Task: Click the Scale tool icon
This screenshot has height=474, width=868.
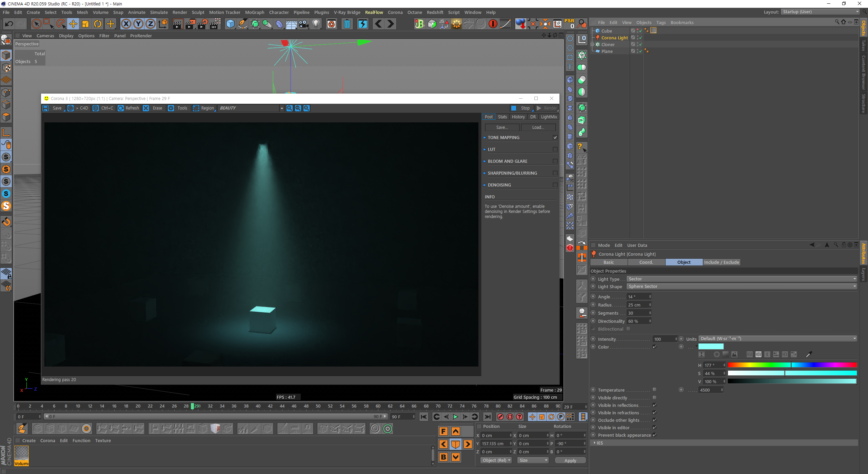Action: pos(85,24)
